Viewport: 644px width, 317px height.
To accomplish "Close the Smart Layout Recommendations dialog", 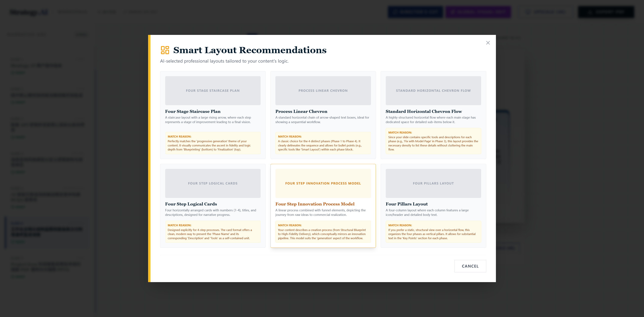I will pos(488,43).
